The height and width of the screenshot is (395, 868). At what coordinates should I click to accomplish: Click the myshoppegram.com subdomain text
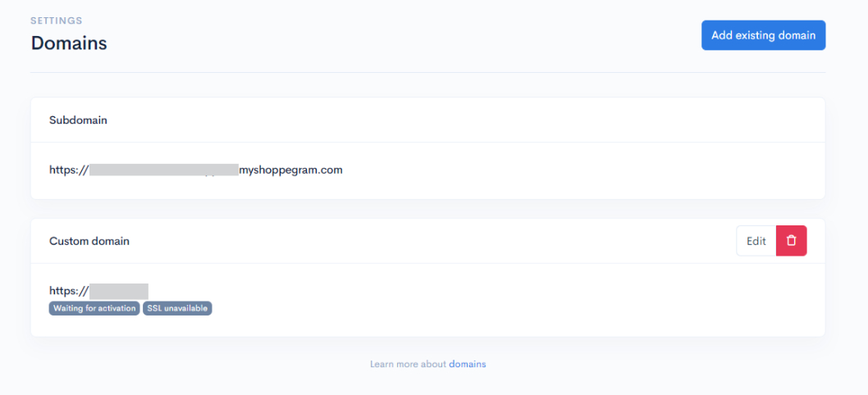click(x=290, y=170)
